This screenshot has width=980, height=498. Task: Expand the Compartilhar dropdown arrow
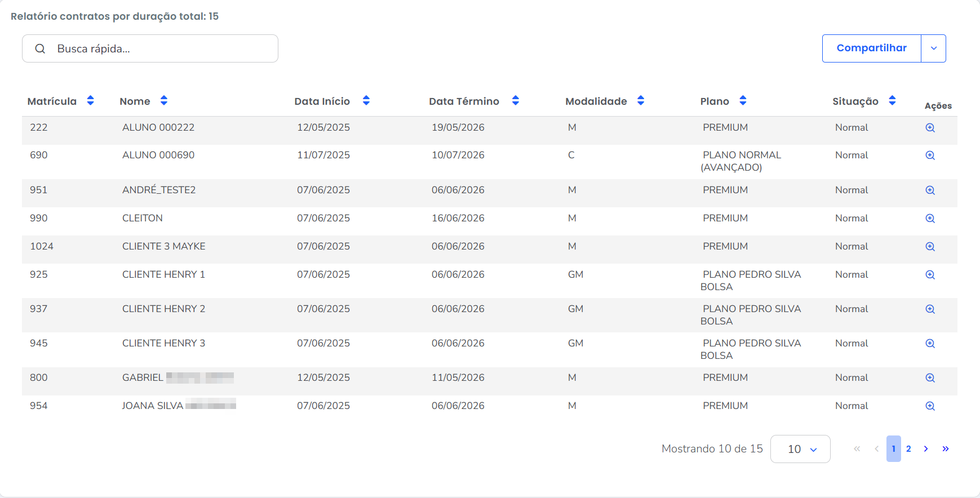933,48
